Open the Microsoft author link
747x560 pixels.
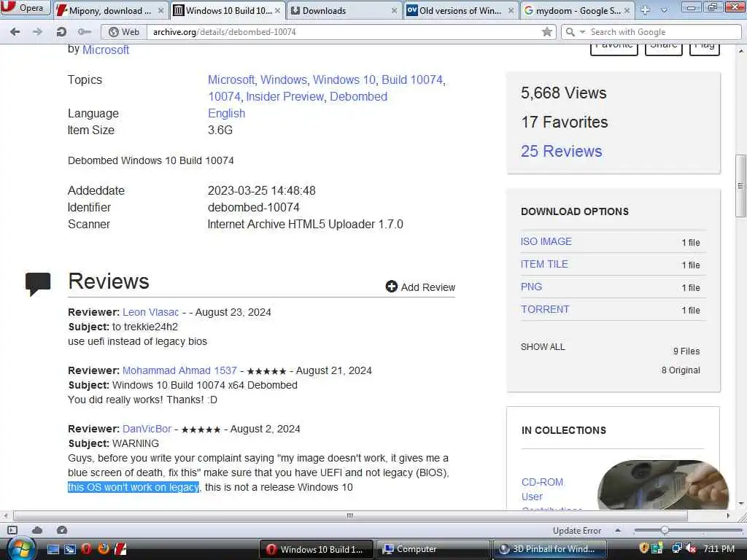106,50
